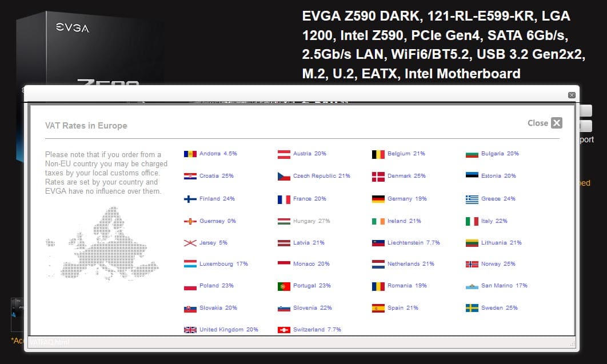Click the Slovenia flag icon
Image resolution: width=607 pixels, height=364 pixels.
click(283, 309)
